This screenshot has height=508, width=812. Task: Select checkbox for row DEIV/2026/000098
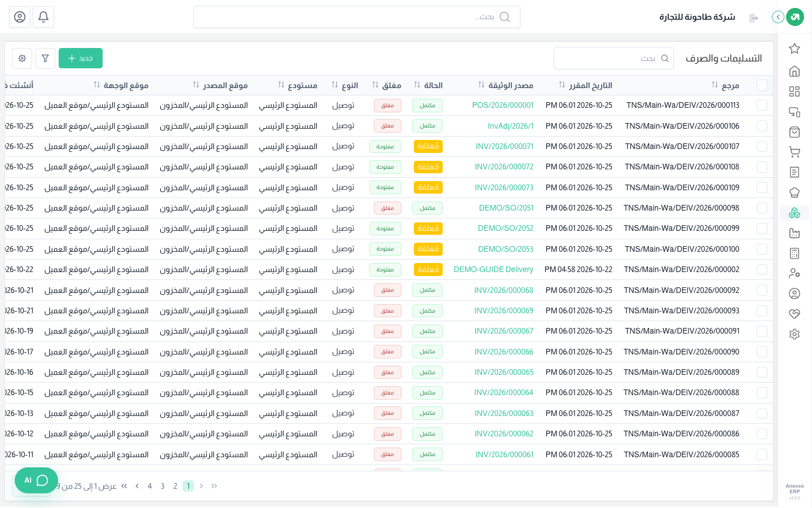click(x=762, y=208)
